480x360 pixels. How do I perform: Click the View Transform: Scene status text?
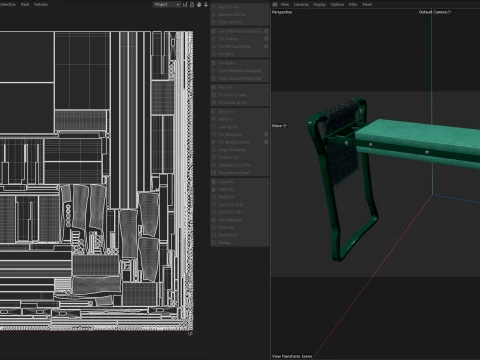click(x=292, y=356)
